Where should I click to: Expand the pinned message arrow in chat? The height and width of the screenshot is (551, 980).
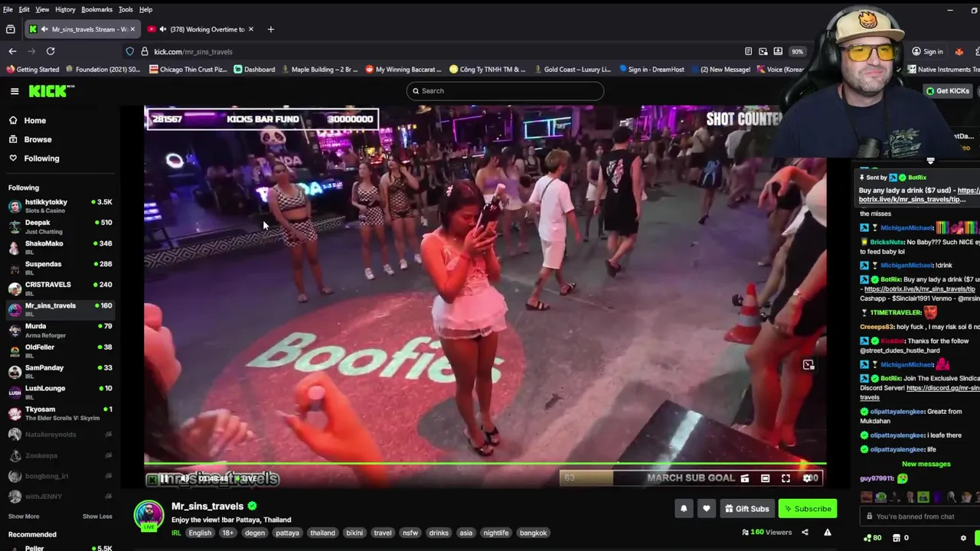coord(930,161)
